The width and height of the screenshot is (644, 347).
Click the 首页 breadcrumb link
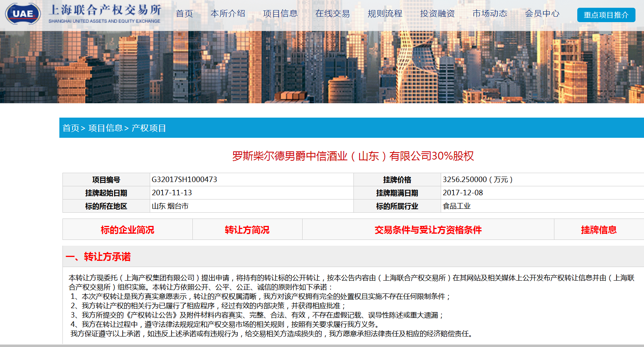point(71,128)
